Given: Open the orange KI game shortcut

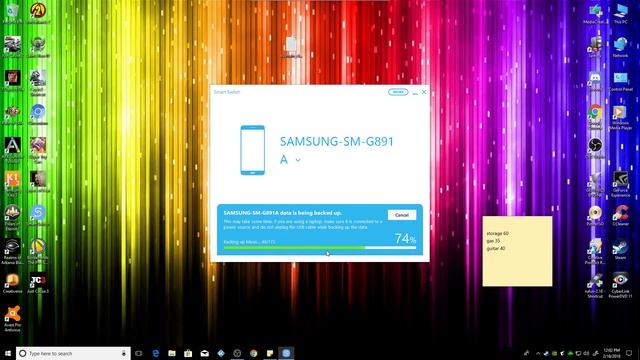Looking at the screenshot, I should coord(12,183).
